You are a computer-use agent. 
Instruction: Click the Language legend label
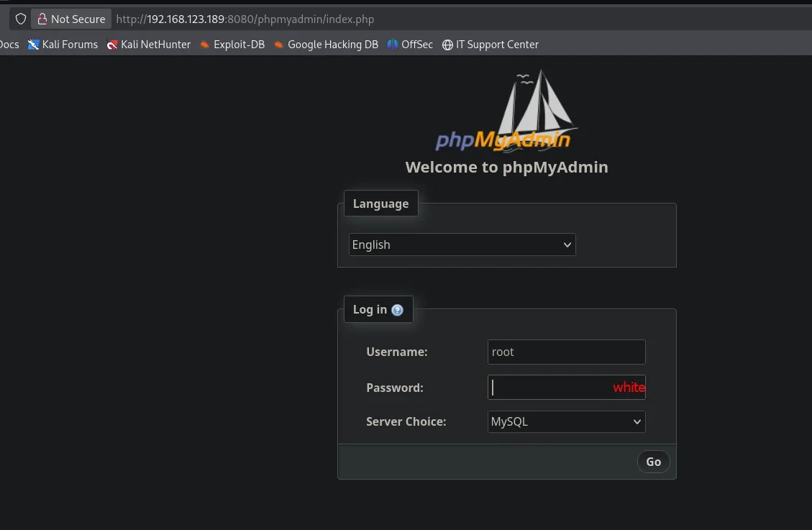(x=380, y=204)
